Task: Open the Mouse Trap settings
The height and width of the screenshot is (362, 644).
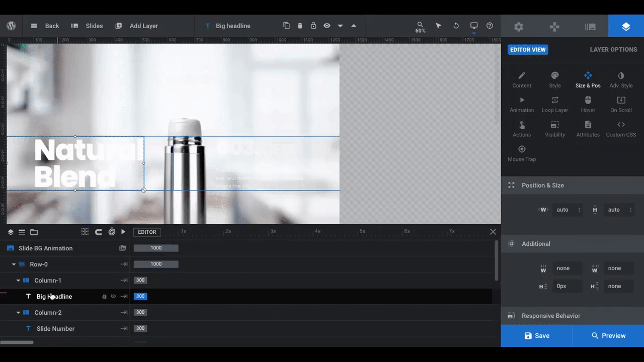Action: click(522, 153)
